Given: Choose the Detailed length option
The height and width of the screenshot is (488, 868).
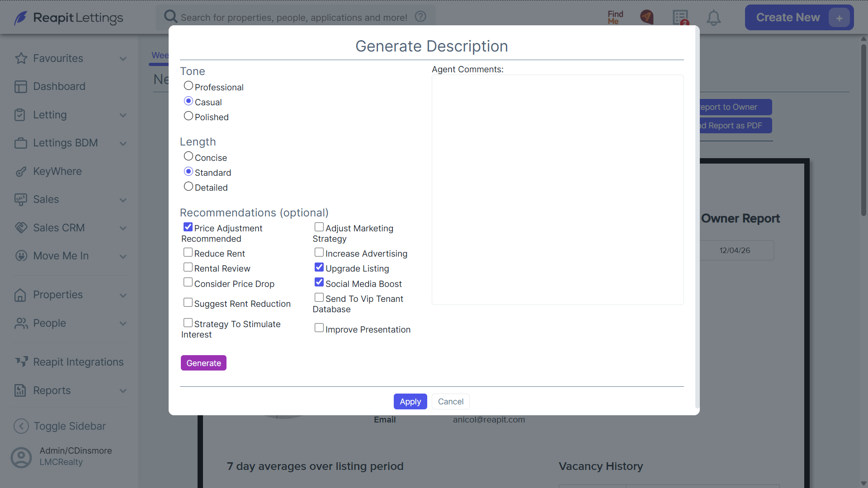Looking at the screenshot, I should tap(189, 187).
